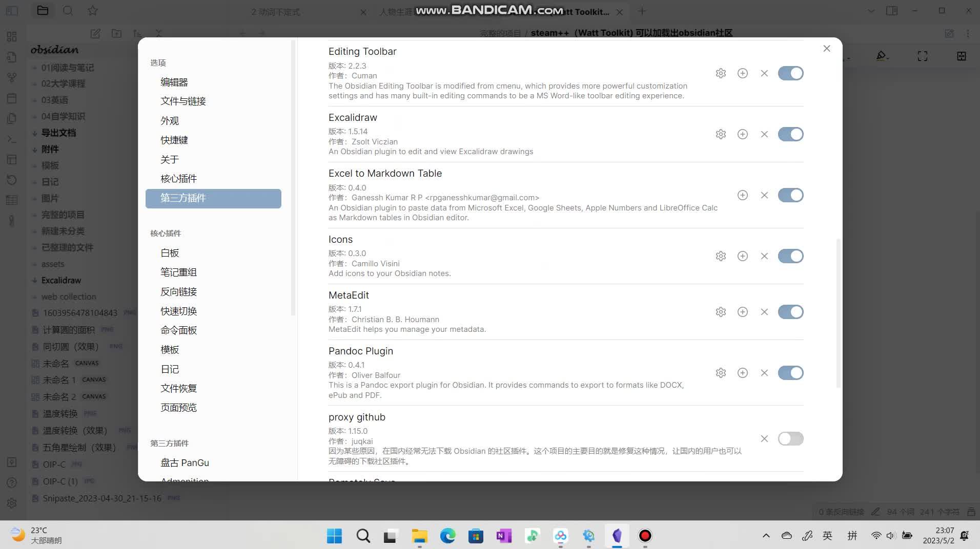Image resolution: width=980 pixels, height=549 pixels.
Task: Open file explorer folder icon in top bar
Action: pyautogui.click(x=43, y=11)
